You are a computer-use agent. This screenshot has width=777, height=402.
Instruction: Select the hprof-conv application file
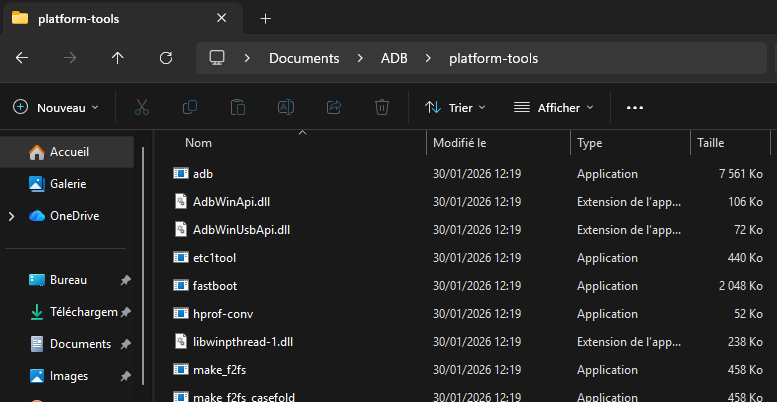[x=468, y=314]
